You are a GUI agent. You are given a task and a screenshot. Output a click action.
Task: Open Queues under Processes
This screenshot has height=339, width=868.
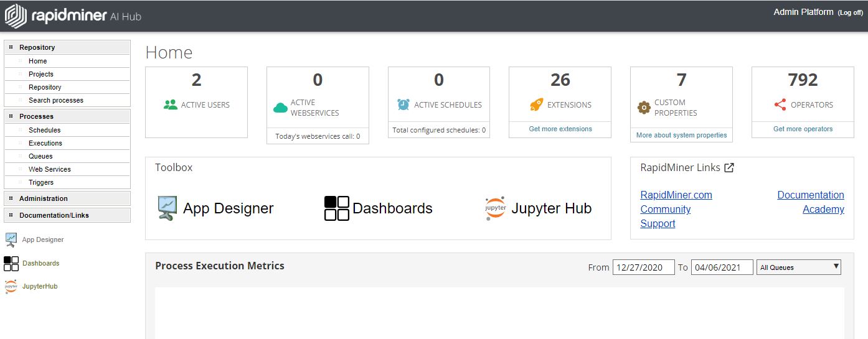click(40, 156)
